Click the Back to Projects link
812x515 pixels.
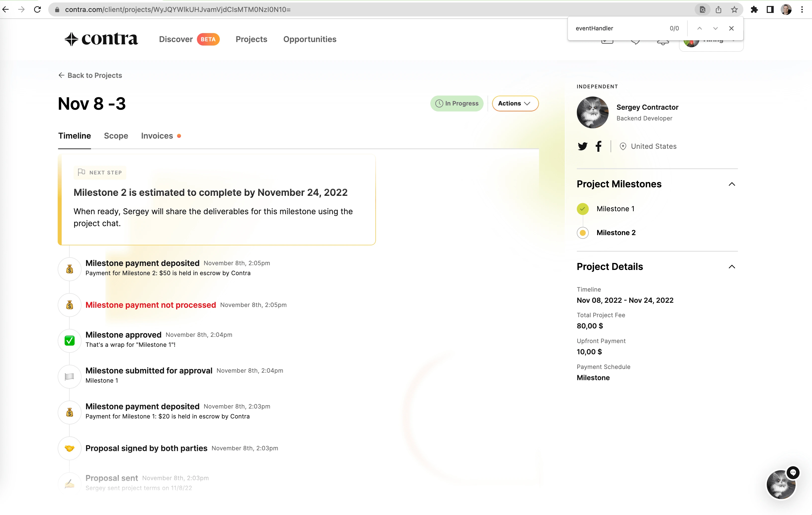coord(90,75)
